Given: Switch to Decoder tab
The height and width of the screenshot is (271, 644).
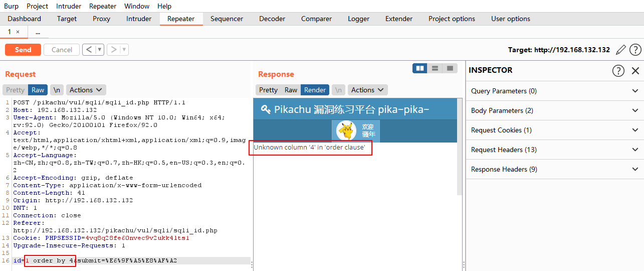Looking at the screenshot, I should point(272,19).
